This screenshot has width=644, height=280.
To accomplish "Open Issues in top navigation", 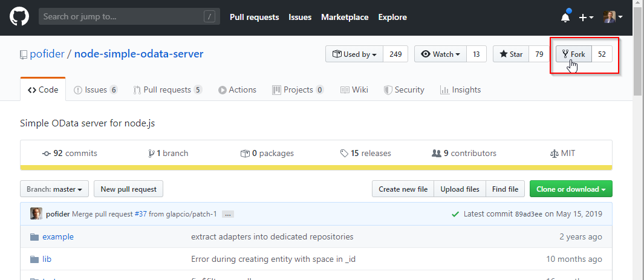I will (300, 18).
